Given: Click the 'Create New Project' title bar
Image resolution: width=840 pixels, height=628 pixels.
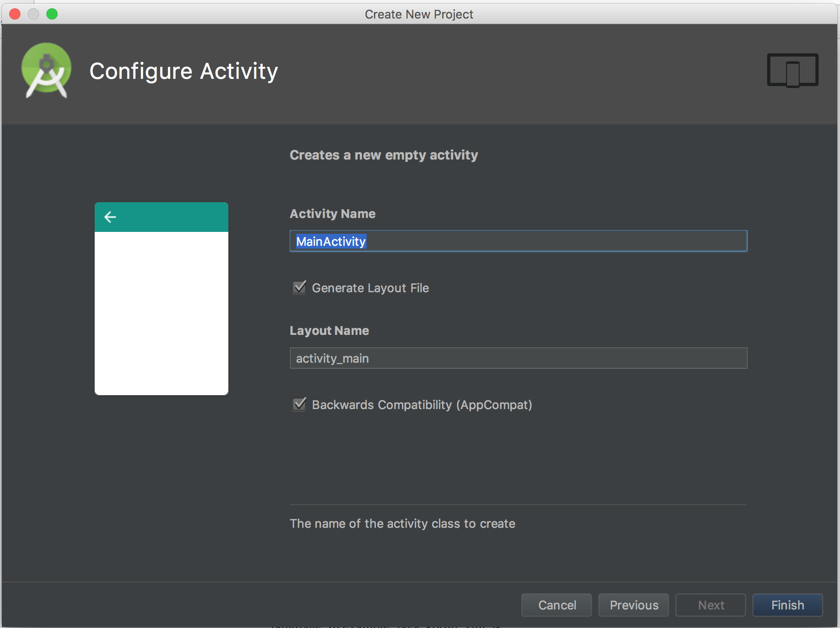Looking at the screenshot, I should [x=419, y=14].
